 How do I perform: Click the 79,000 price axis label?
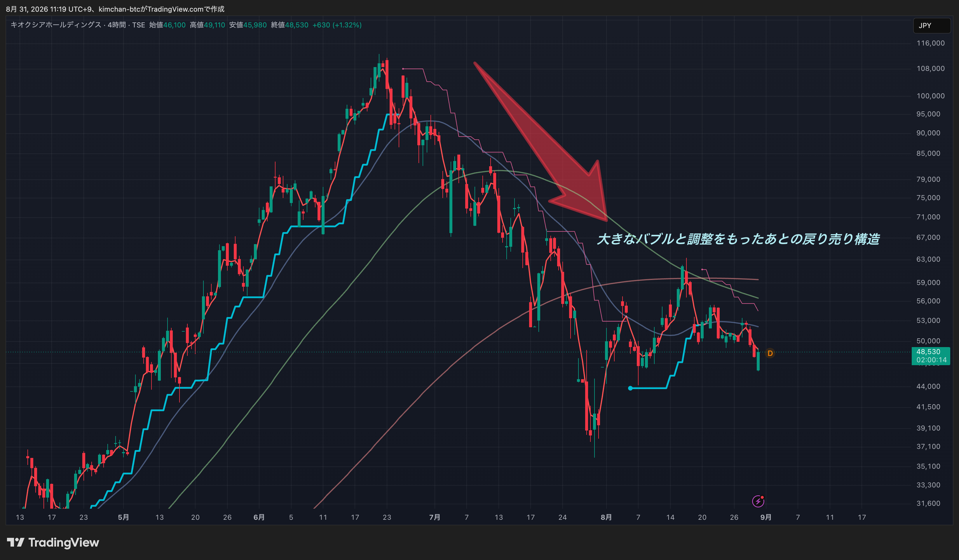coord(928,180)
